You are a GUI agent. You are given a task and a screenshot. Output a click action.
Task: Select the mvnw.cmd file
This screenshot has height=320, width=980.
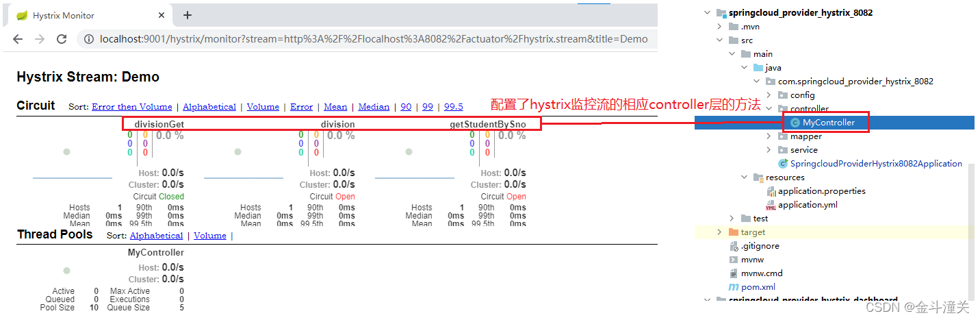click(x=762, y=273)
